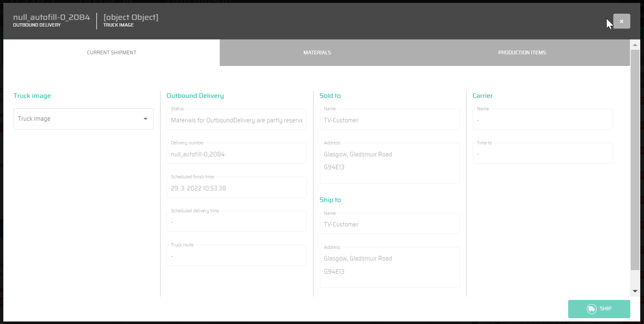The image size is (644, 324).
Task: Select the Carrier Time to field
Action: (542, 154)
